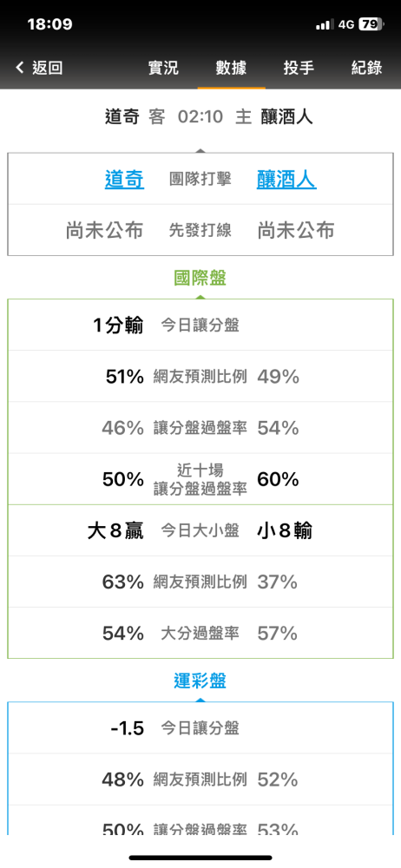Open 道奇 team batting link
The height and width of the screenshot is (868, 401).
click(125, 180)
